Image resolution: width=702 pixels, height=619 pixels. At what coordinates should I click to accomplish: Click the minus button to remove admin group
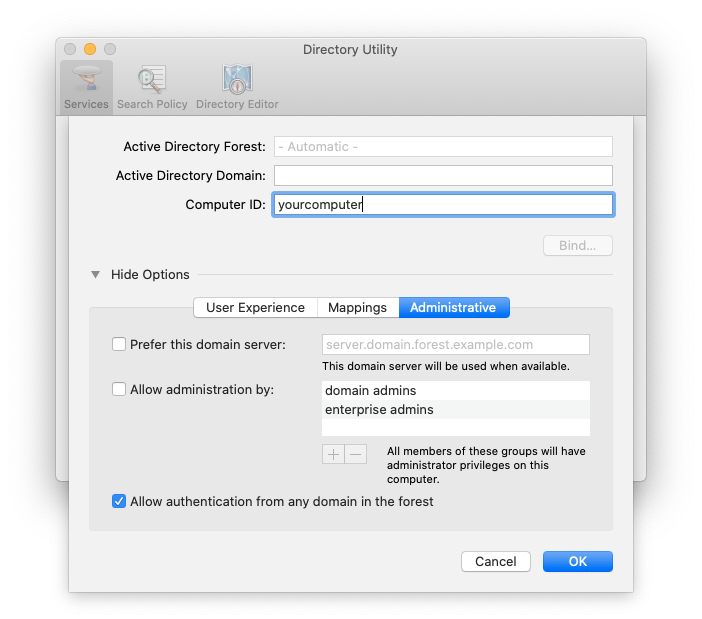coord(356,454)
